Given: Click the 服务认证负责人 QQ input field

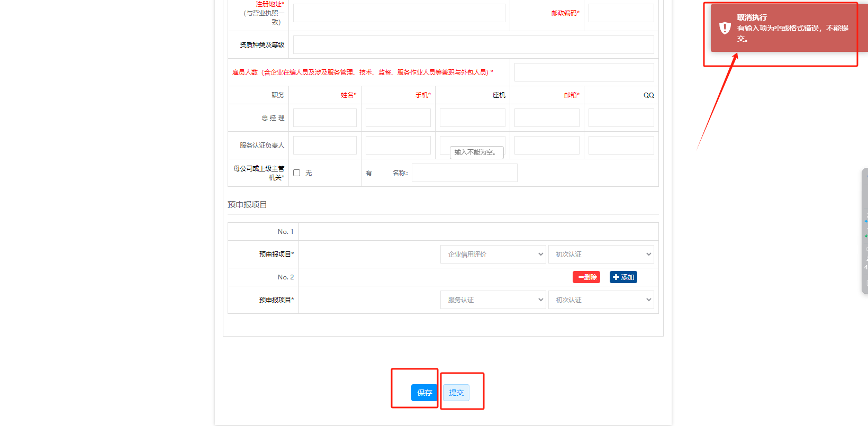Looking at the screenshot, I should [x=621, y=145].
